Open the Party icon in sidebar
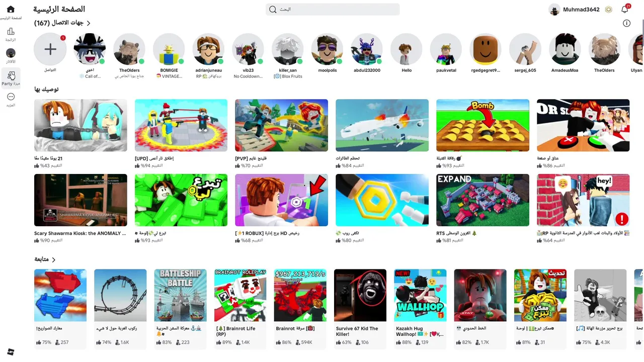The height and width of the screenshot is (362, 644). point(11,75)
